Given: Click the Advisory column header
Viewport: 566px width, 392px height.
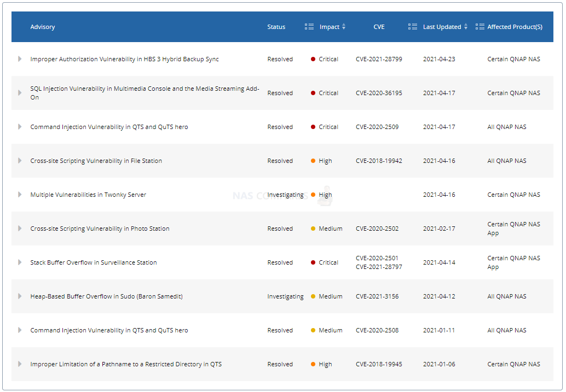Looking at the screenshot, I should click(x=43, y=27).
